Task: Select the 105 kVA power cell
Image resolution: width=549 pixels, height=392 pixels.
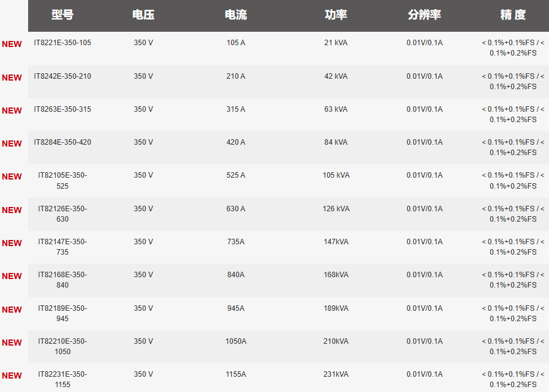Action: point(336,175)
